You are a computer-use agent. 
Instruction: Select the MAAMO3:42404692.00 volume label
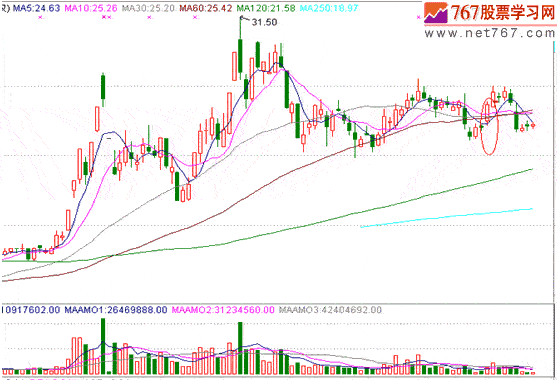click(330, 310)
